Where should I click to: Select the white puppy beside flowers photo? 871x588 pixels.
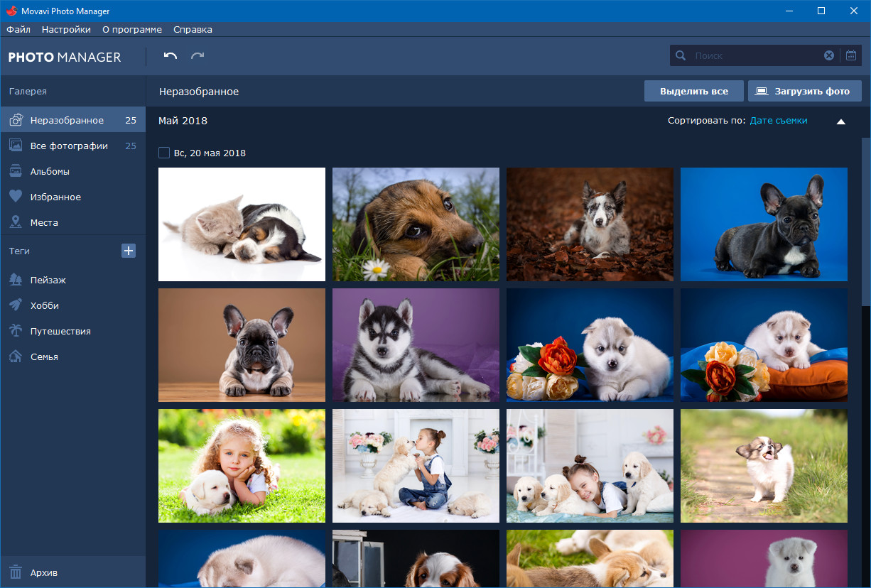[x=590, y=345]
